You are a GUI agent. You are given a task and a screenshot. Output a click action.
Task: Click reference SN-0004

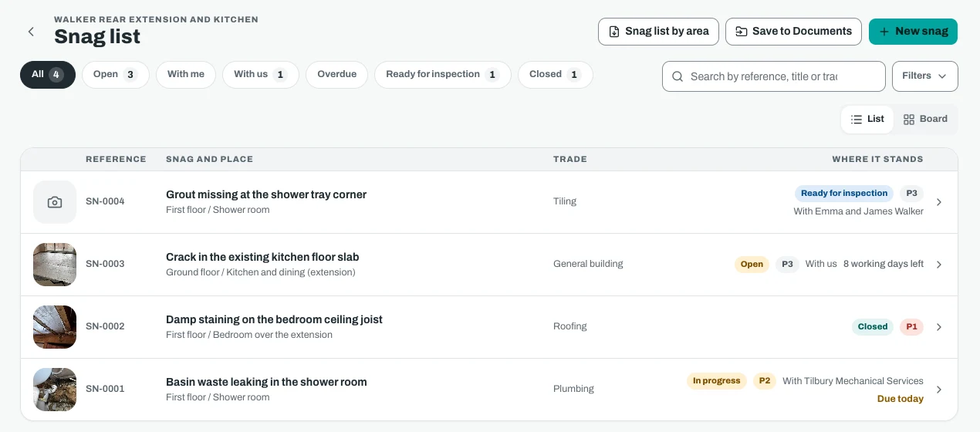point(105,201)
